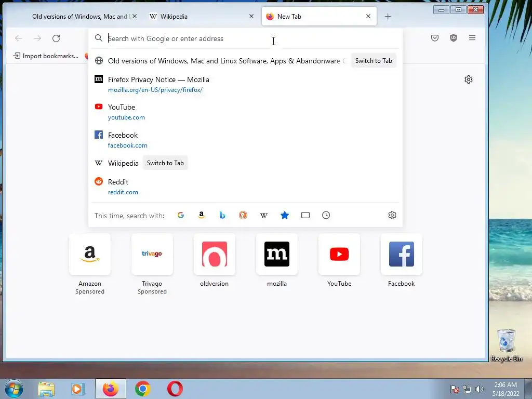Click the Reload page icon
532x399 pixels.
click(56, 38)
